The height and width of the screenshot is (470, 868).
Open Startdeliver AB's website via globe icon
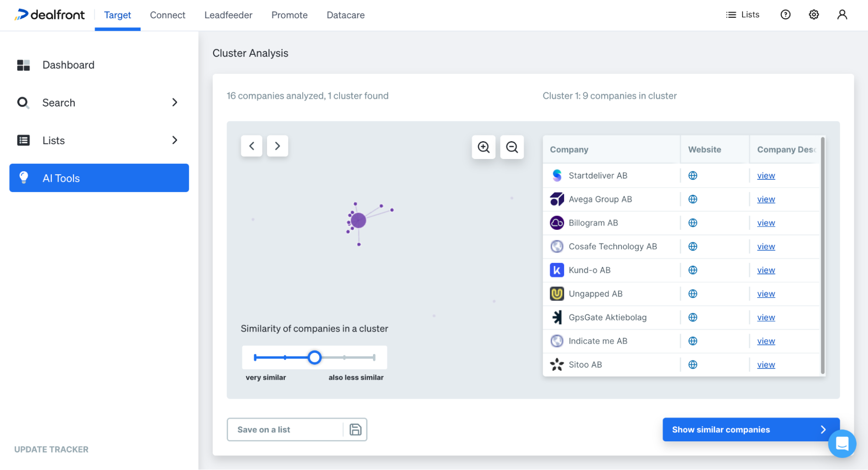[x=693, y=175]
